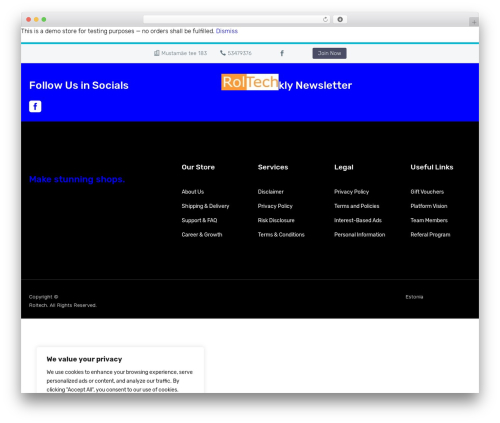This screenshot has width=500, height=423.
Task: Click the Services column heading
Action: [273, 167]
